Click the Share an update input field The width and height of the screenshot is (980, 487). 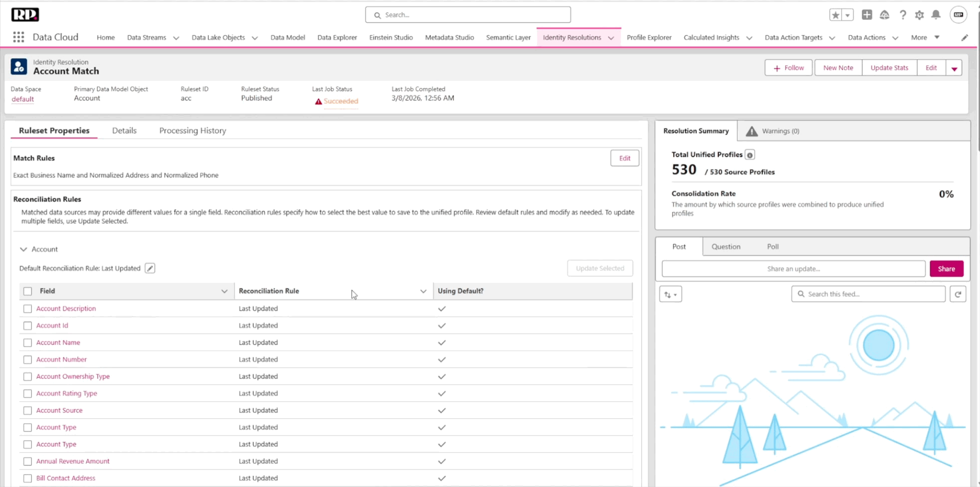pyautogui.click(x=793, y=269)
